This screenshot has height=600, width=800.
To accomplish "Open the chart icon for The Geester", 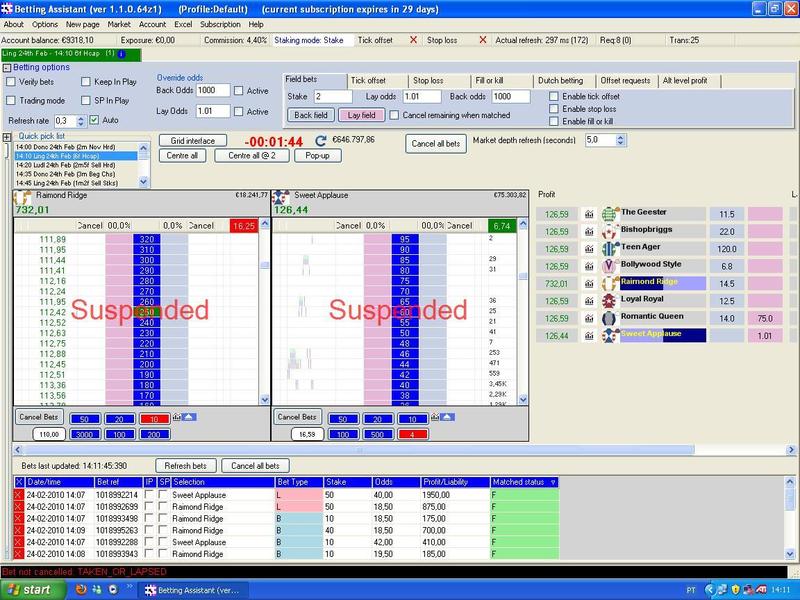I will pos(589,213).
